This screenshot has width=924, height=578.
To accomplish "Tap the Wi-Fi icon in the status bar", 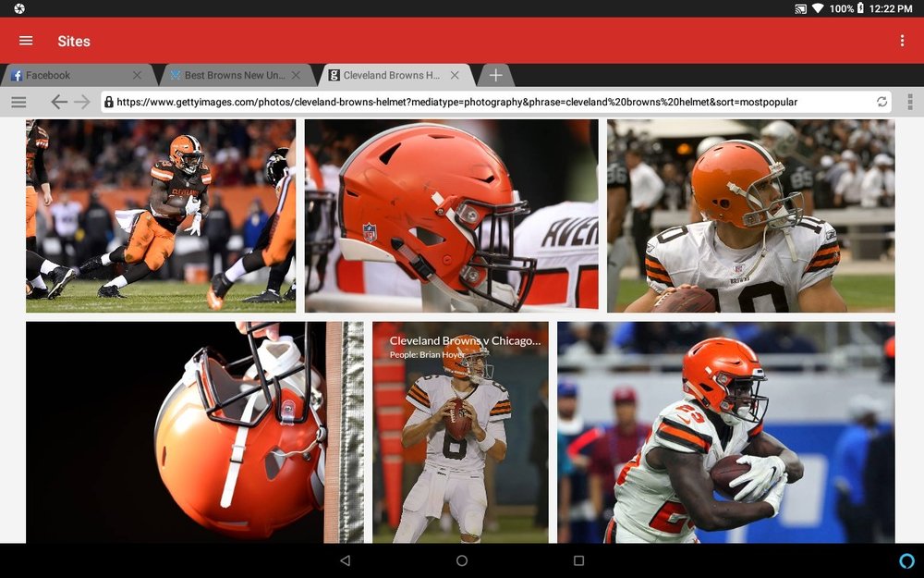I will pyautogui.click(x=818, y=9).
